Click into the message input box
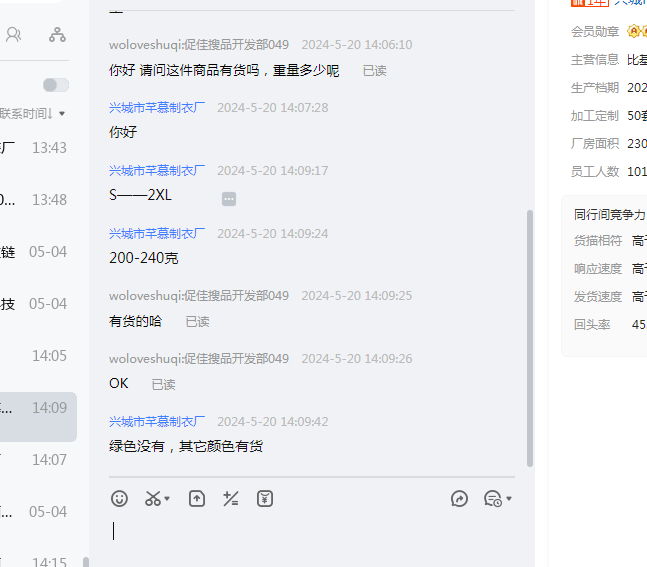Image resolution: width=647 pixels, height=567 pixels. (310, 535)
